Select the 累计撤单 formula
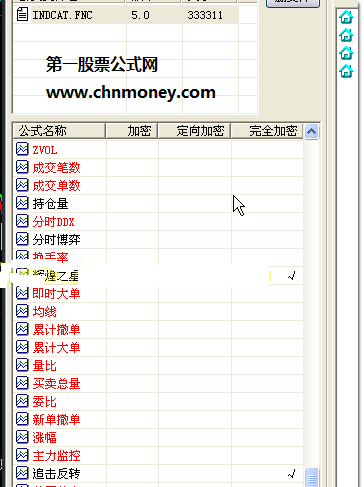364x487 pixels. tap(56, 330)
